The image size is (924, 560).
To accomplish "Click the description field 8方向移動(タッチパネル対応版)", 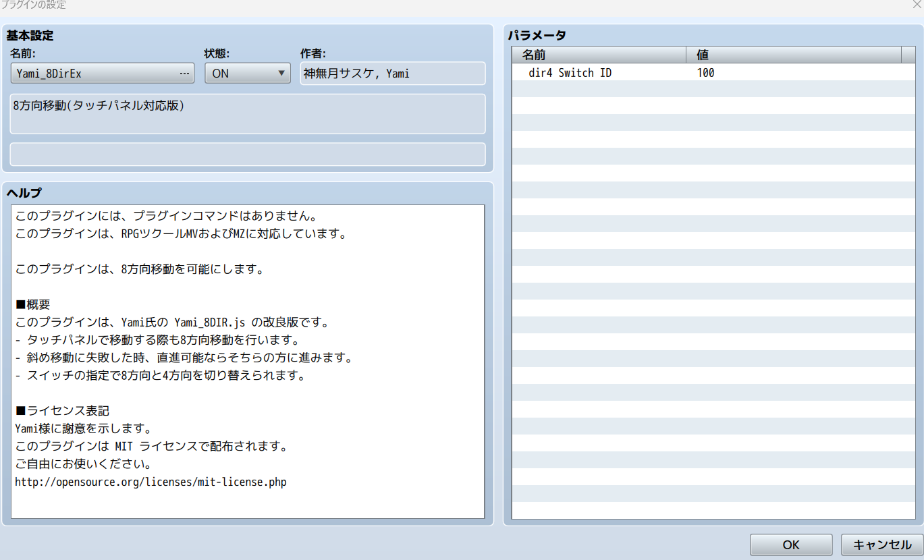I will 248,114.
